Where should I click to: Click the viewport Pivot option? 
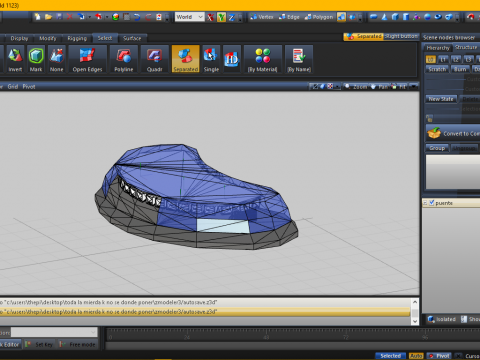(x=29, y=87)
